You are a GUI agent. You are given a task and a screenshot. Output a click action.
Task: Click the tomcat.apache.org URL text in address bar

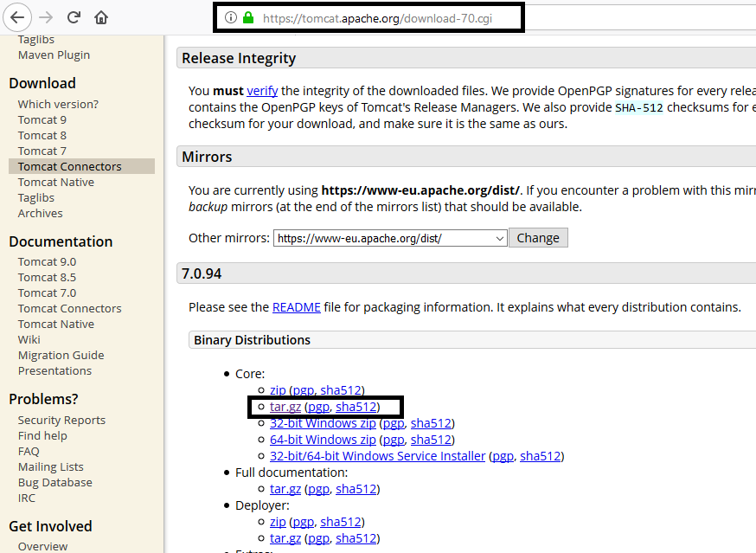click(377, 18)
